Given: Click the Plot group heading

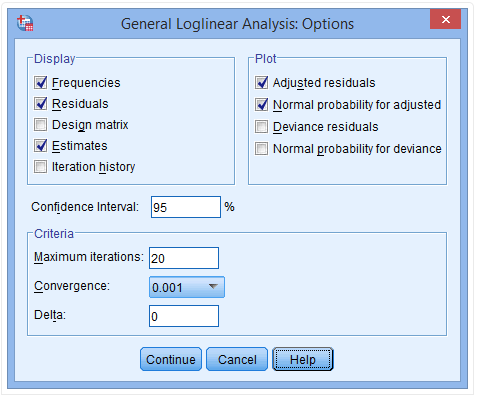Looking at the screenshot, I should 266,59.
